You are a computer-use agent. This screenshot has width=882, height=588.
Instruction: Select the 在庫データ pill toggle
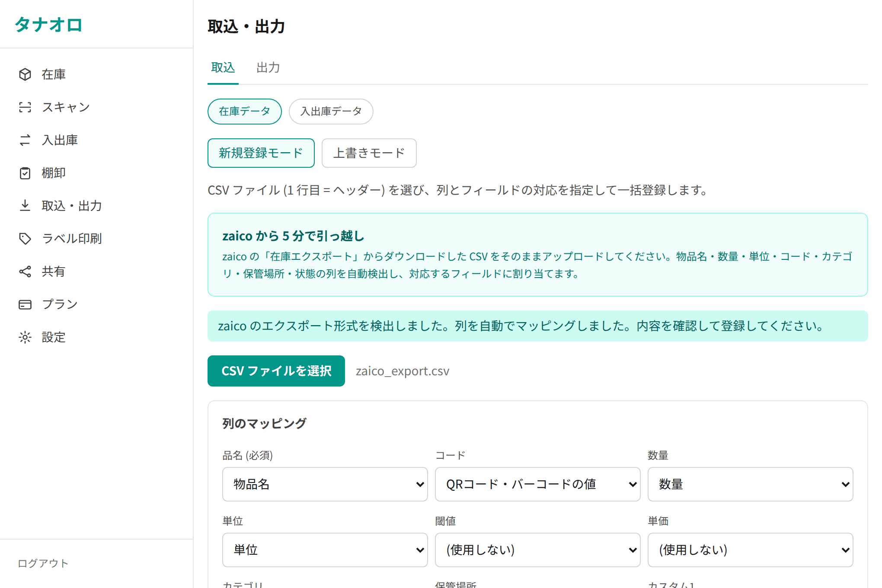tap(245, 112)
